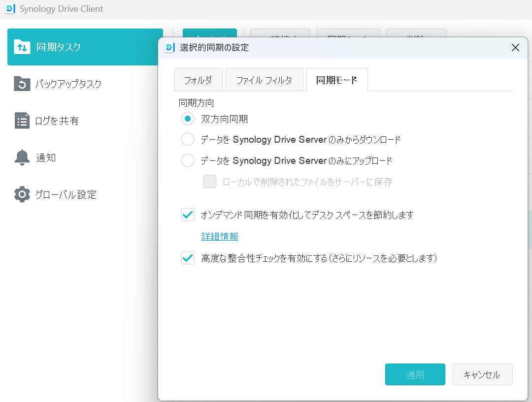
Task: Select download-only from Synology Drive Server option
Action: click(188, 139)
